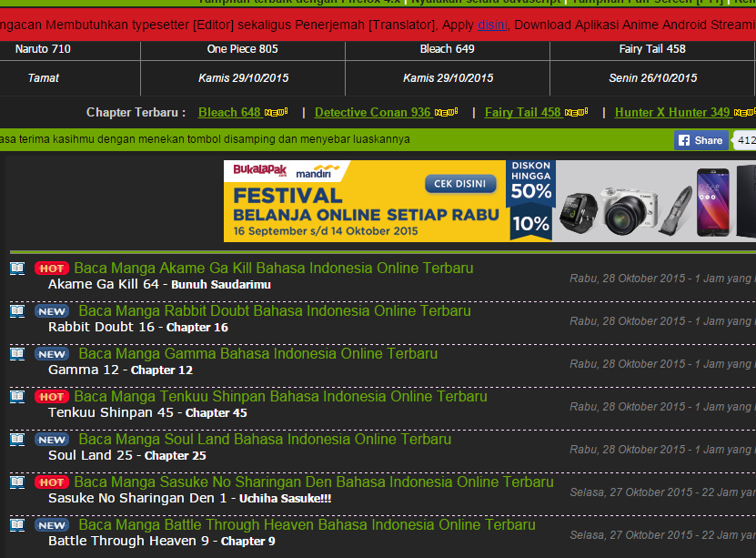
Task: Open Baca Manga Akame Ga Kill link
Action: coord(273,269)
